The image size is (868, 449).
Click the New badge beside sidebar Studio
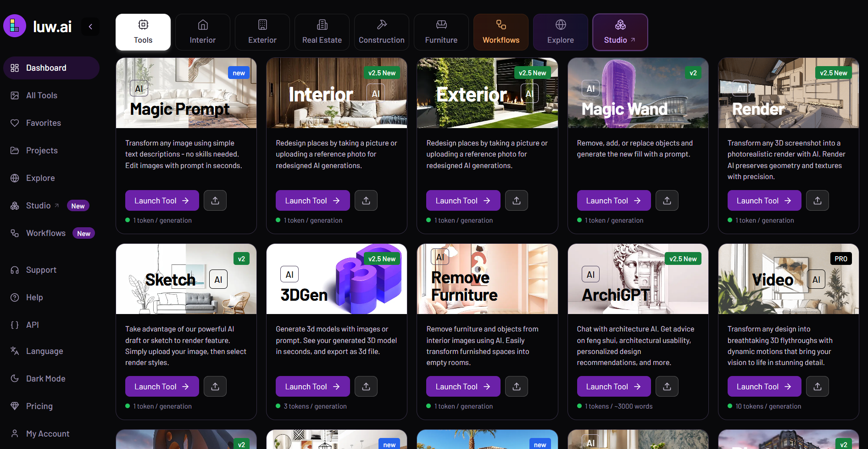[x=78, y=206]
